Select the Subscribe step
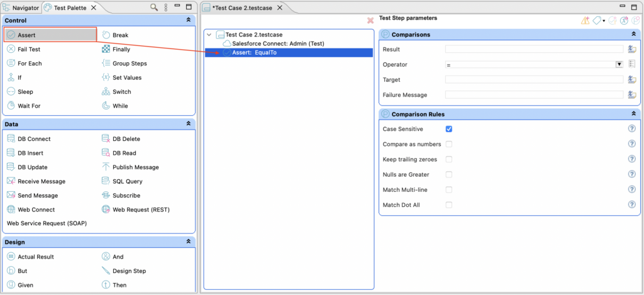The width and height of the screenshot is (644, 295). click(121, 196)
